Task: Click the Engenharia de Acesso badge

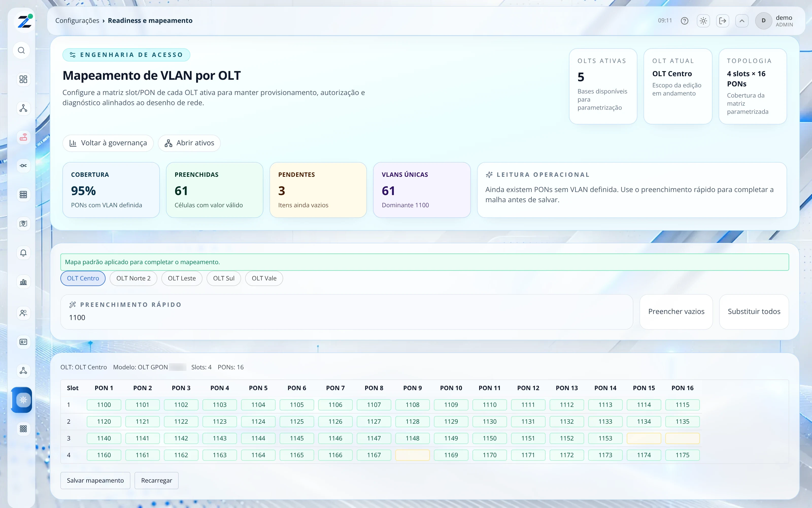Action: [126, 55]
